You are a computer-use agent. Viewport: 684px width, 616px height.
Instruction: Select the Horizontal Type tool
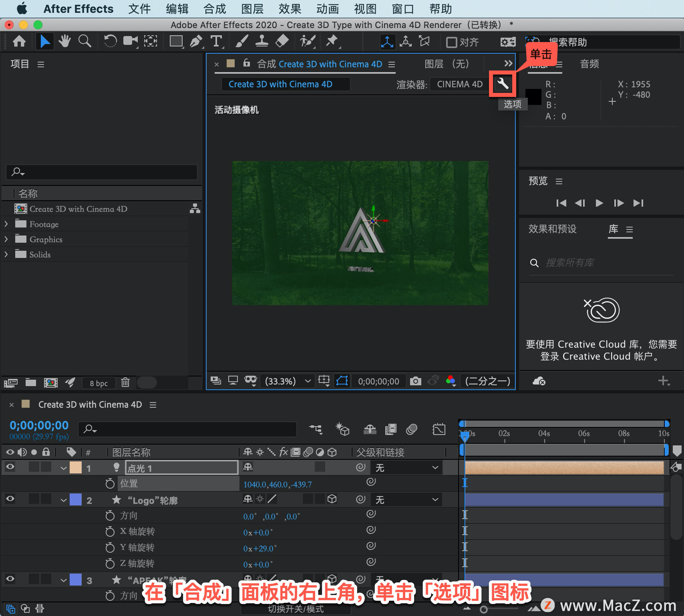pos(216,41)
